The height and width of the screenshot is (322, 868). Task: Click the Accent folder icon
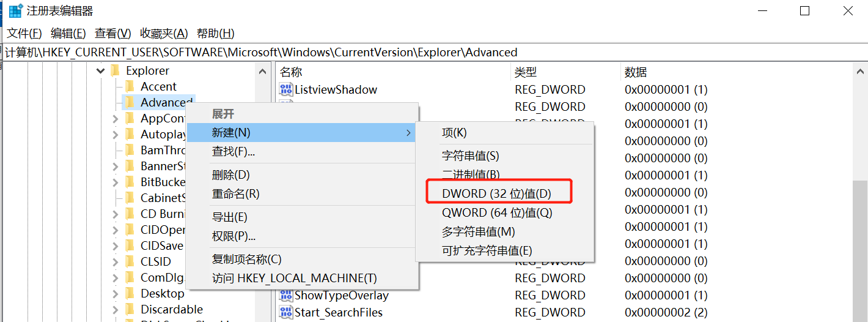pos(130,86)
